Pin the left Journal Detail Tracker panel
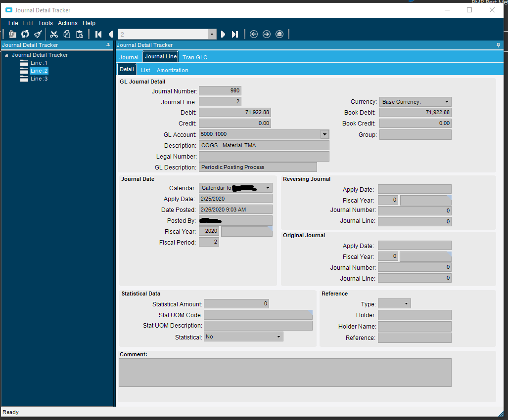Image resolution: width=508 pixels, height=420 pixels. click(108, 45)
